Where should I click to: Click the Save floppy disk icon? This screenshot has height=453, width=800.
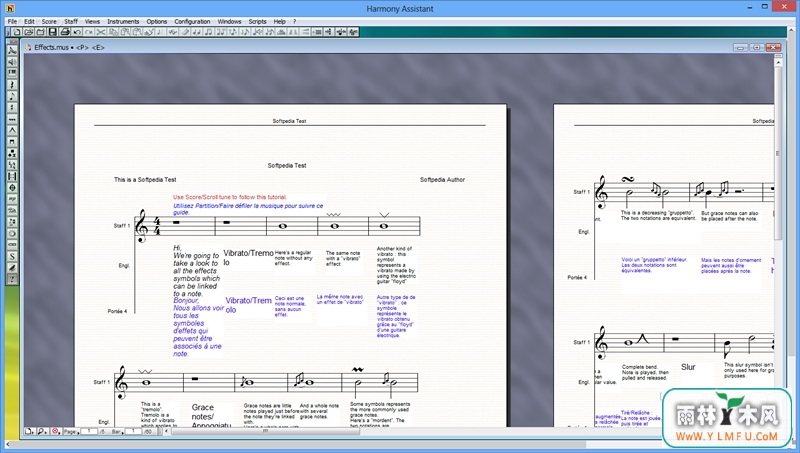coord(52,32)
